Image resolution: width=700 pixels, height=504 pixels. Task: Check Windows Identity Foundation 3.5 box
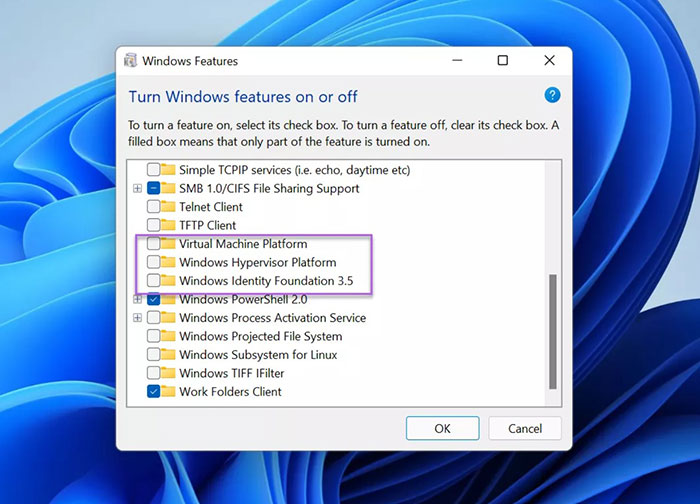[154, 281]
